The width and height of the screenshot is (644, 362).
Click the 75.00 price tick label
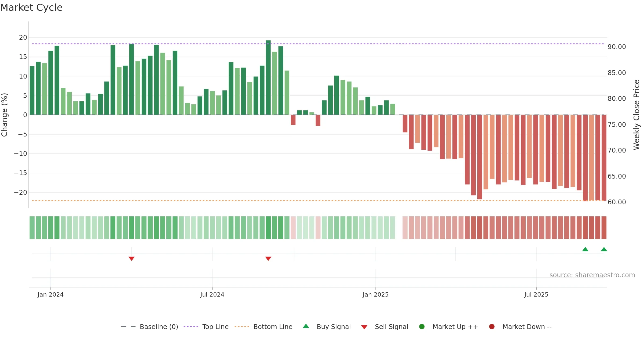(617, 125)
